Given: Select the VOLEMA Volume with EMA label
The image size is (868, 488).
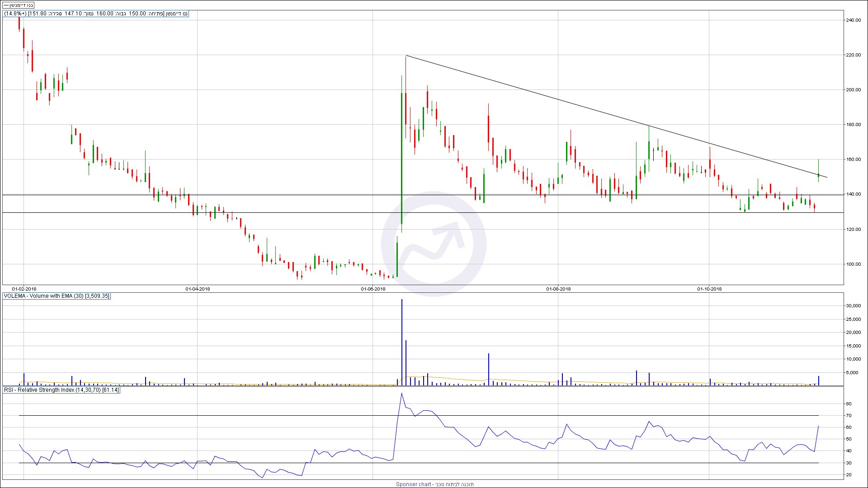Looking at the screenshot, I should pos(57,296).
